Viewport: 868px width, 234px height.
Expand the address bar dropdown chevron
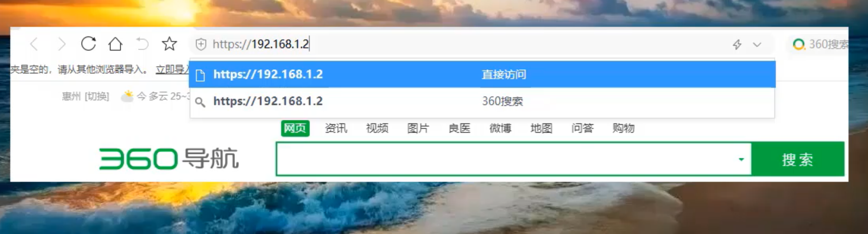pyautogui.click(x=757, y=45)
